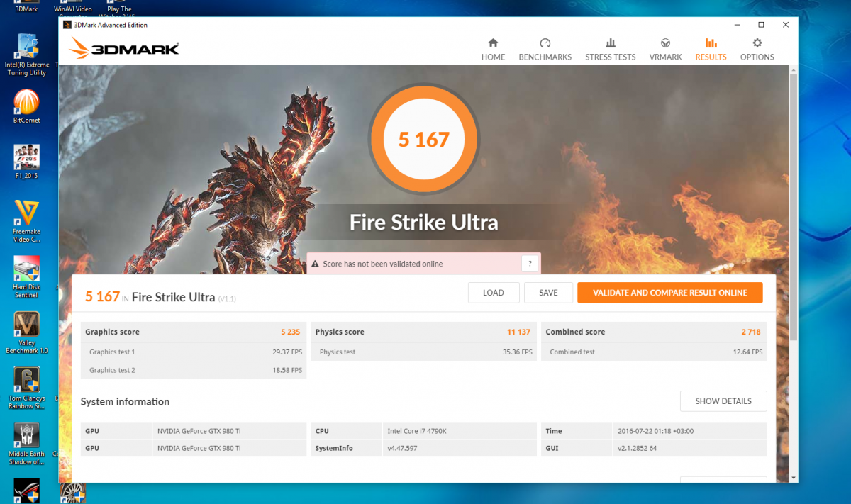The height and width of the screenshot is (504, 851).
Task: Click the question mark help button
Action: pos(530,264)
